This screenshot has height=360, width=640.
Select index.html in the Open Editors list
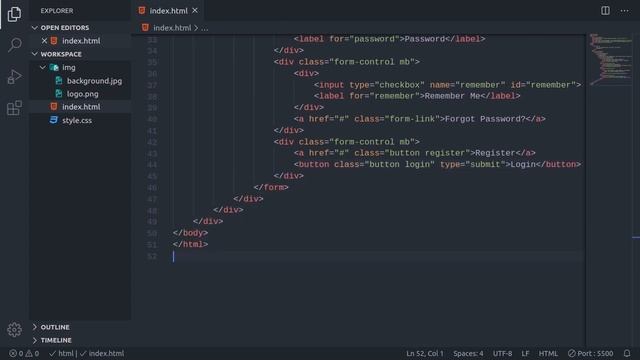(81, 41)
